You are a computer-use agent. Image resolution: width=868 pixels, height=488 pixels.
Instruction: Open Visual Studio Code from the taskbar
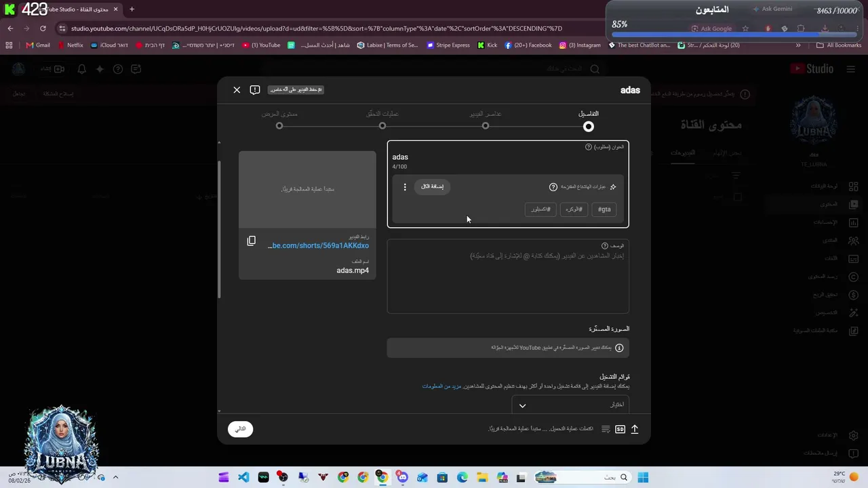click(243, 478)
